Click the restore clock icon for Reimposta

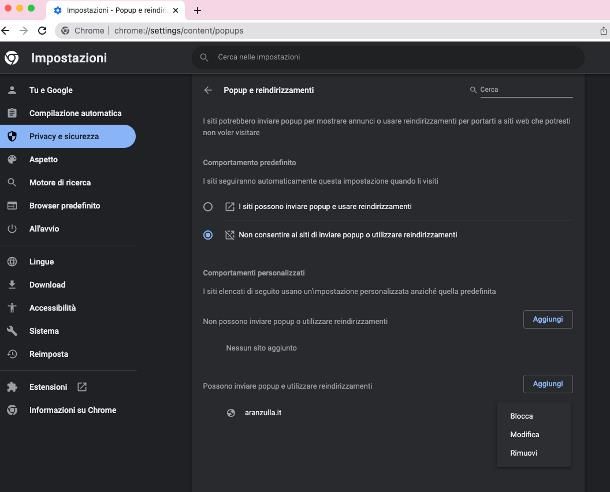point(12,354)
